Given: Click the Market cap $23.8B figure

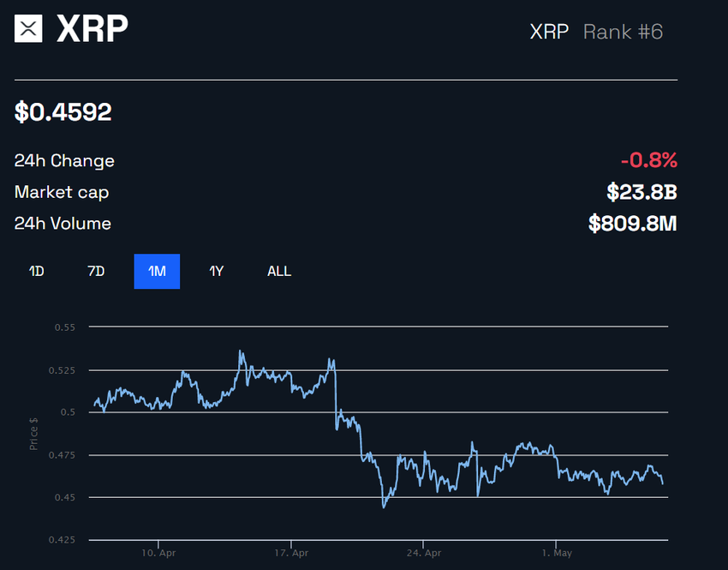Looking at the screenshot, I should pos(642,192).
